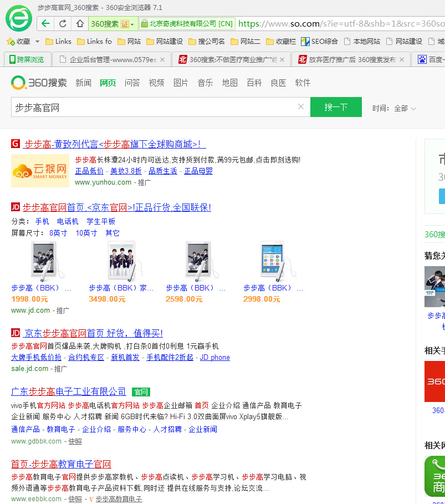Open 京东步步高官网首页 好货 result link
The image size is (445, 504).
tap(93, 333)
